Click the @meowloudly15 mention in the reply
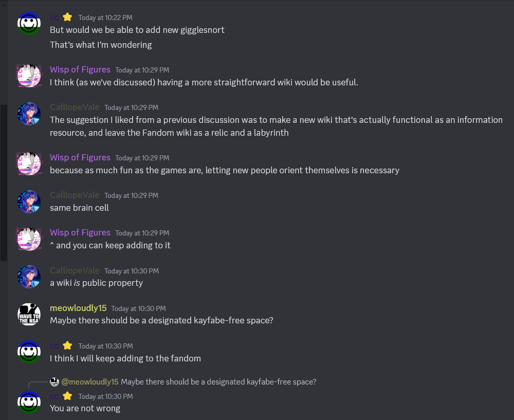 [90, 381]
